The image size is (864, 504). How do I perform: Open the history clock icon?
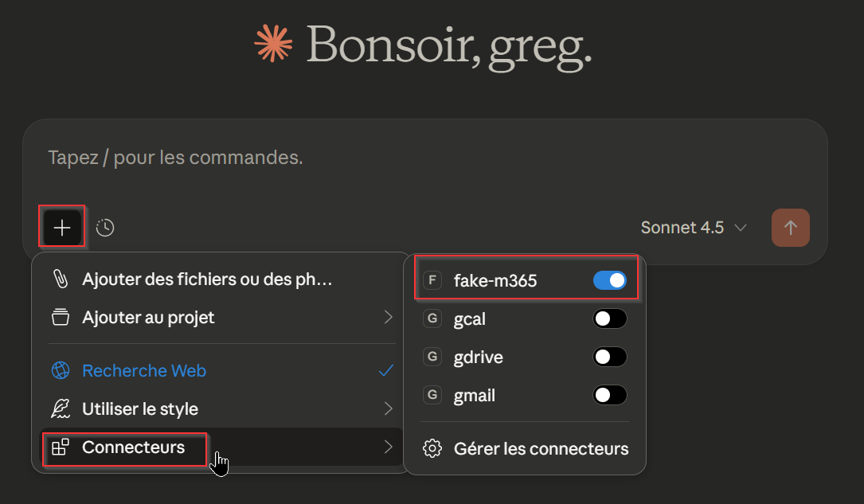[x=105, y=228]
